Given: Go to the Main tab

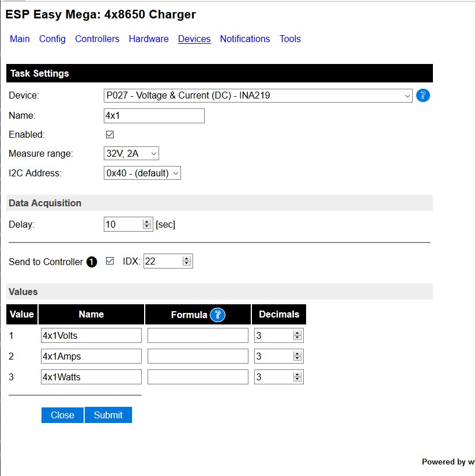Looking at the screenshot, I should coord(20,39).
